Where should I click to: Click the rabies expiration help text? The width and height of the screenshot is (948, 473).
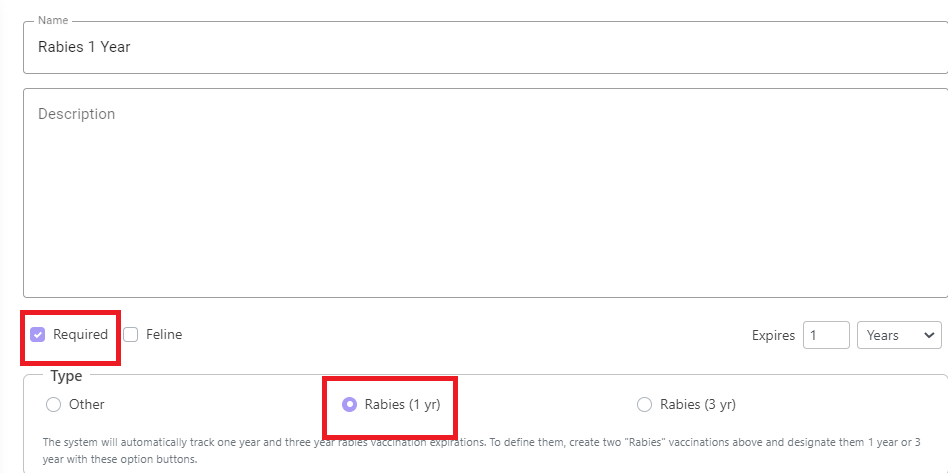(481, 450)
